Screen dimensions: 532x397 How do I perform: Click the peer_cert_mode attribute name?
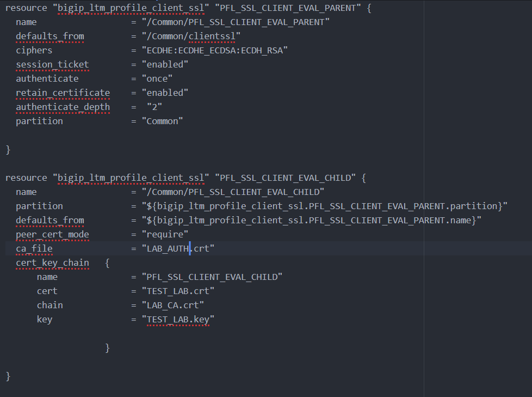[52, 234]
